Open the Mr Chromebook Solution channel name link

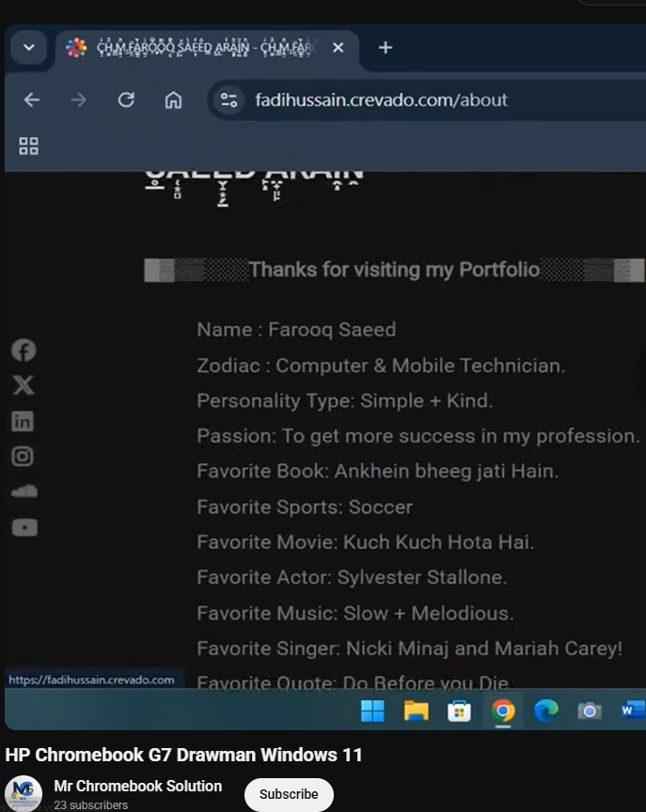(138, 786)
